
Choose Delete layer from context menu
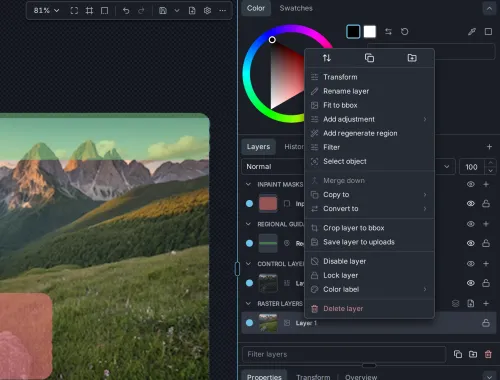pyautogui.click(x=369, y=309)
